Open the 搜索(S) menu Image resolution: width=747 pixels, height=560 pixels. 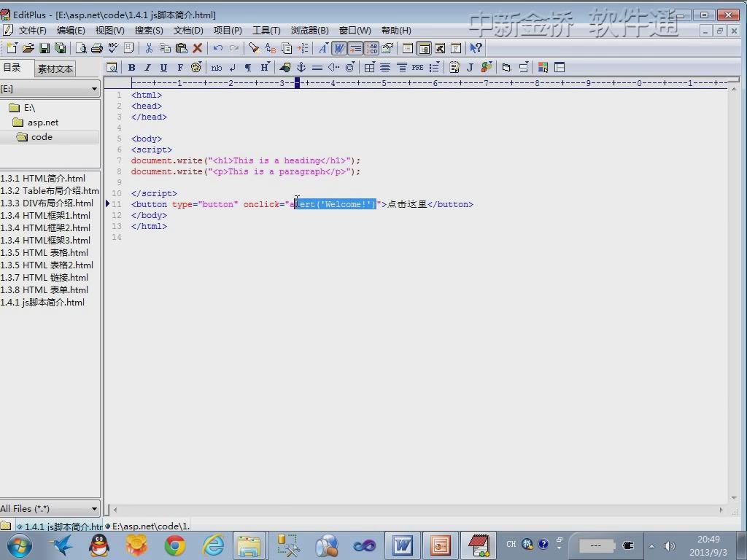pos(149,31)
